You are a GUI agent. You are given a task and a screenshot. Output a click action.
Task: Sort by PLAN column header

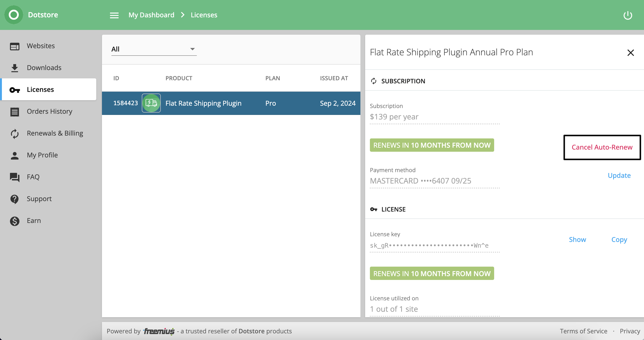point(272,78)
